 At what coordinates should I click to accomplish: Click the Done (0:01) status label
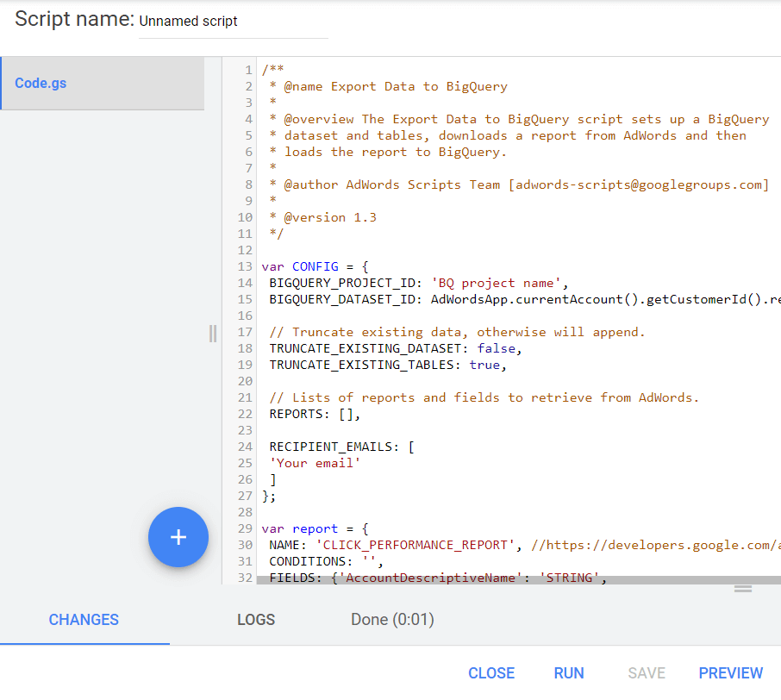392,620
